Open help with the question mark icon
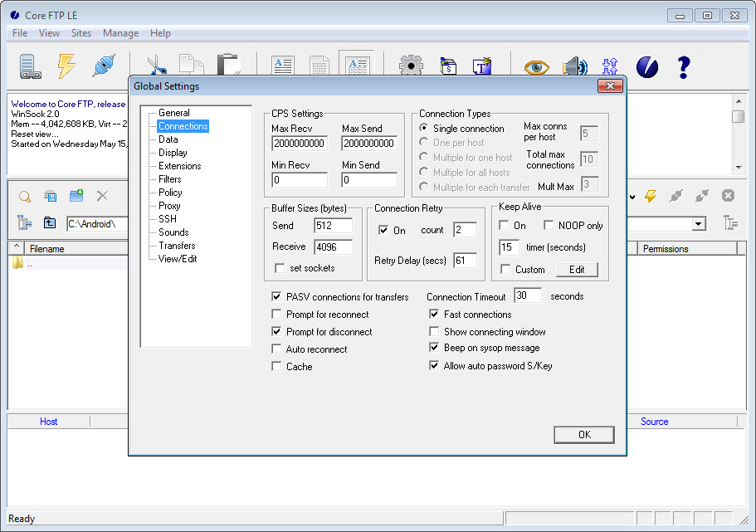The width and height of the screenshot is (756, 532). pyautogui.click(x=683, y=67)
